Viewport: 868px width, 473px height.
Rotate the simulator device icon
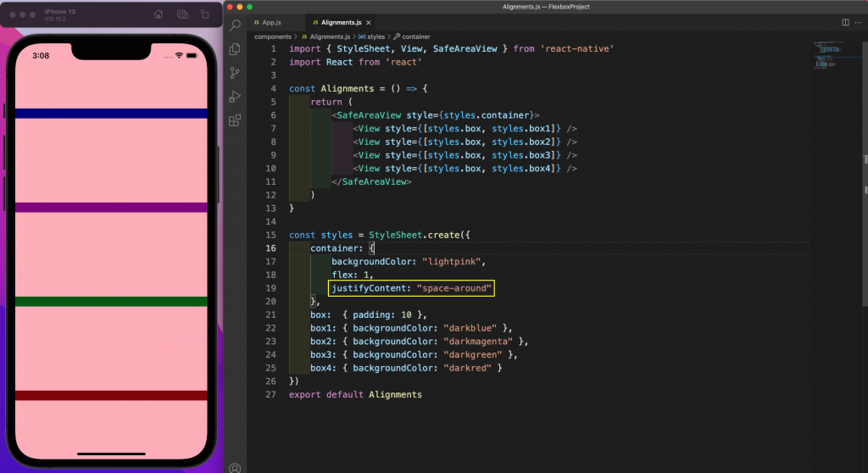[205, 14]
